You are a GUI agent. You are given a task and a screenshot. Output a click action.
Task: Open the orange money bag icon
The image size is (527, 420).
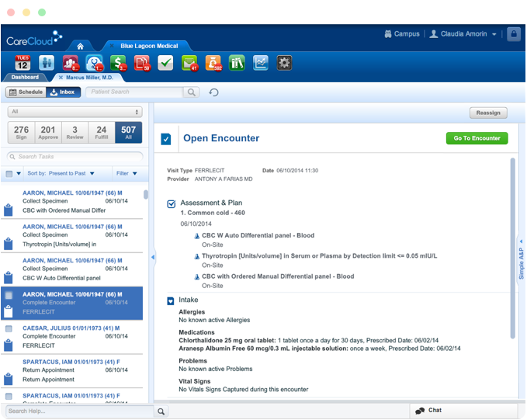pyautogui.click(x=213, y=63)
